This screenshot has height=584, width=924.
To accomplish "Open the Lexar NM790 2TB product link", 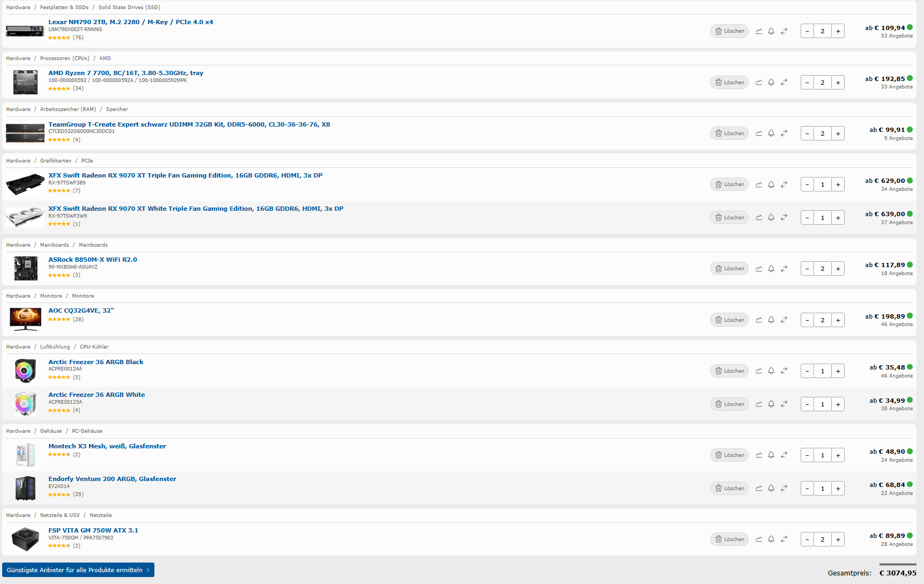I will pos(131,22).
